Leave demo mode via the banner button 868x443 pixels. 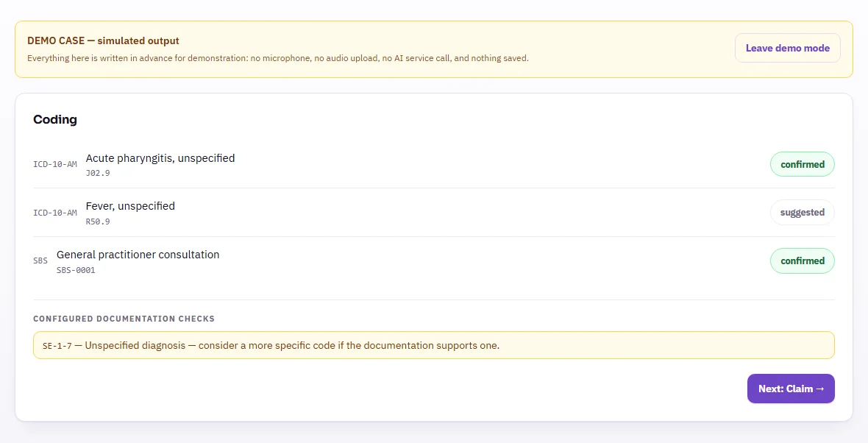tap(787, 48)
